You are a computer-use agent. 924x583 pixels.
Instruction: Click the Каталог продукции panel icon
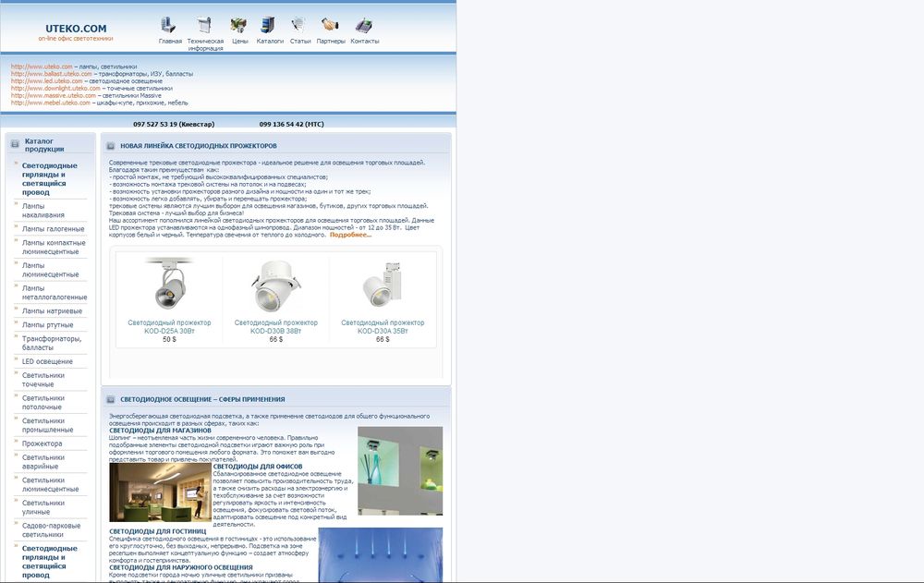15,143
